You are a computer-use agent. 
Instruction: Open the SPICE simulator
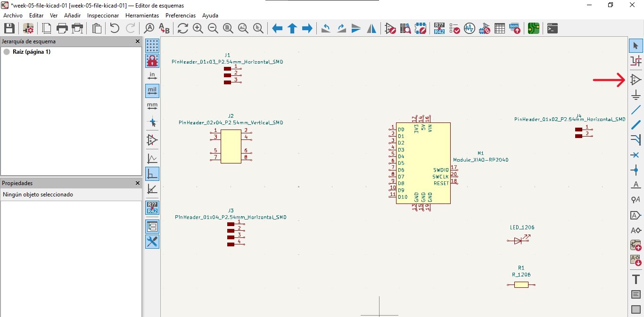[470, 28]
